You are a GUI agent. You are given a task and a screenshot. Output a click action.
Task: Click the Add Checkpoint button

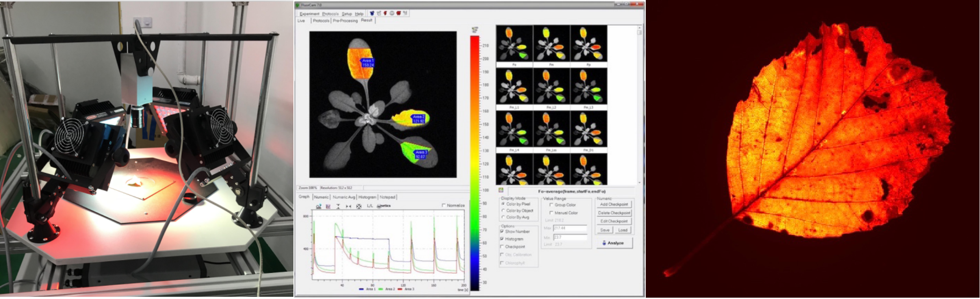[614, 204]
